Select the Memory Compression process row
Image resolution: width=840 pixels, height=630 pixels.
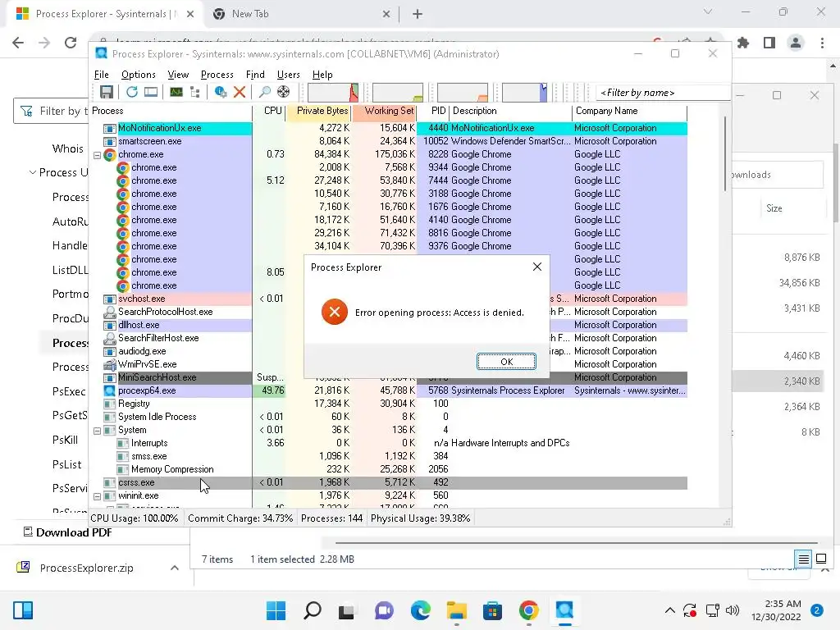tap(389, 469)
